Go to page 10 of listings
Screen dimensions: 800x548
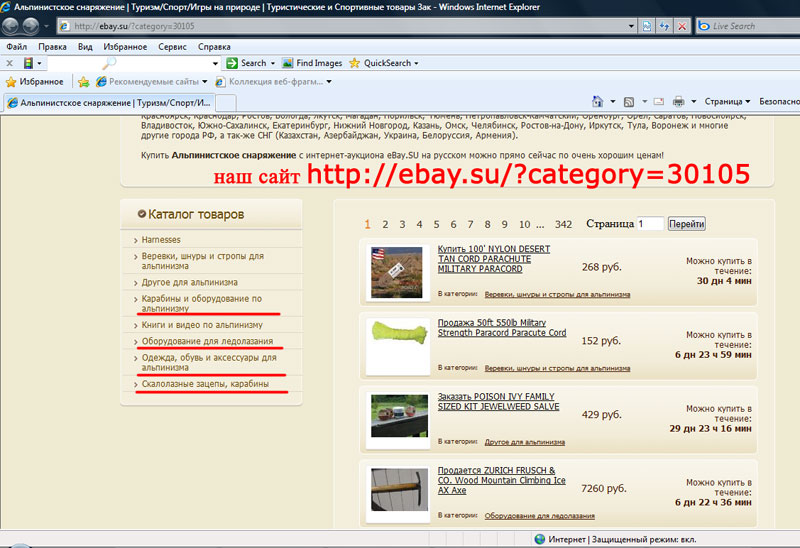524,225
